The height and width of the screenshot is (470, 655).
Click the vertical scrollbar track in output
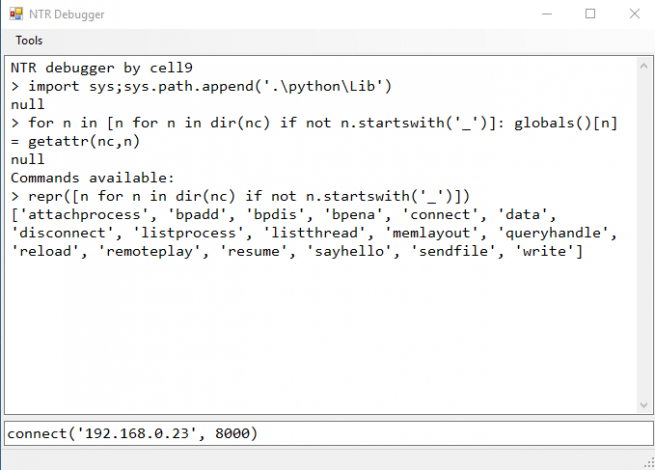click(642, 235)
